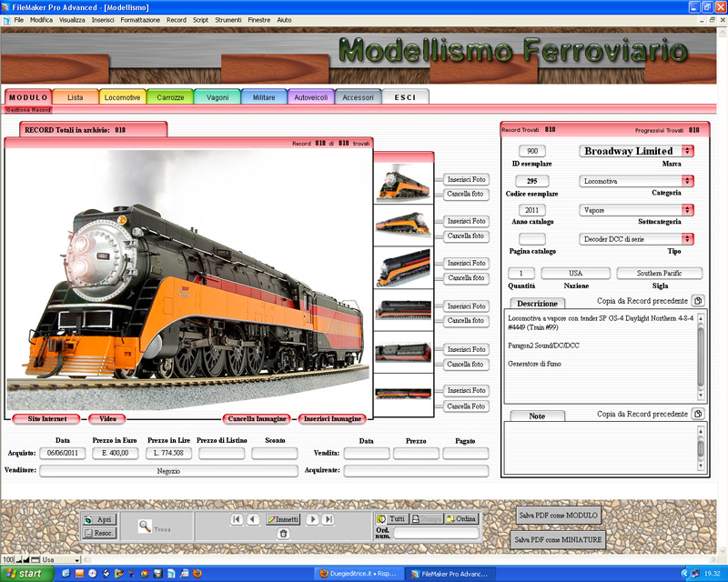Screen dimensions: 728x582
Task: Open the Record menu
Action: click(176, 19)
